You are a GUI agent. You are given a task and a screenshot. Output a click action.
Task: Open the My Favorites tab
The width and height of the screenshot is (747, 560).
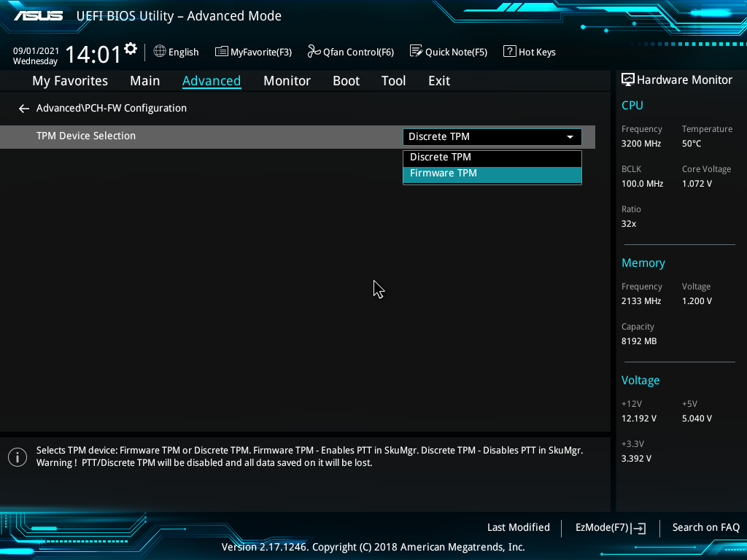70,81
